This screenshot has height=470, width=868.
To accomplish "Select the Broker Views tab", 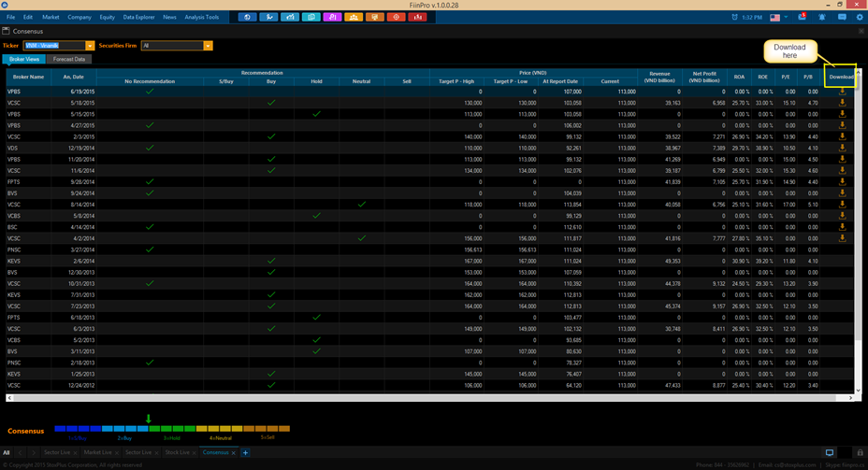I will click(x=24, y=59).
